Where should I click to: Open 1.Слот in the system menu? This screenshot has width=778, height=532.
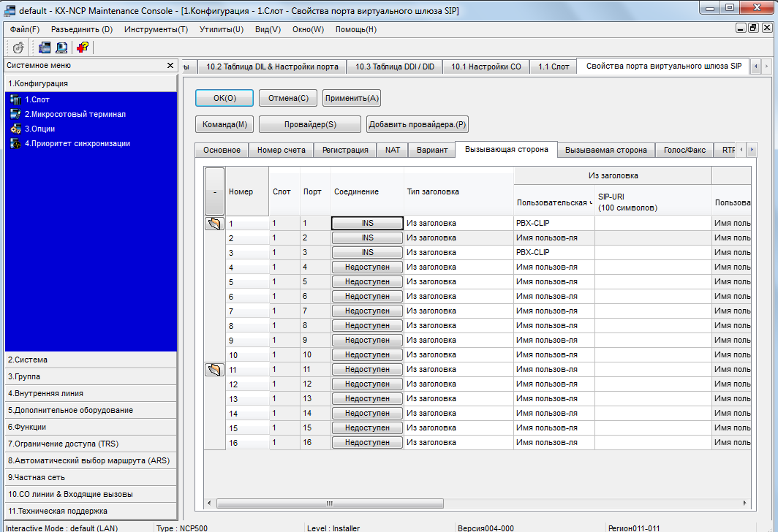pos(37,99)
